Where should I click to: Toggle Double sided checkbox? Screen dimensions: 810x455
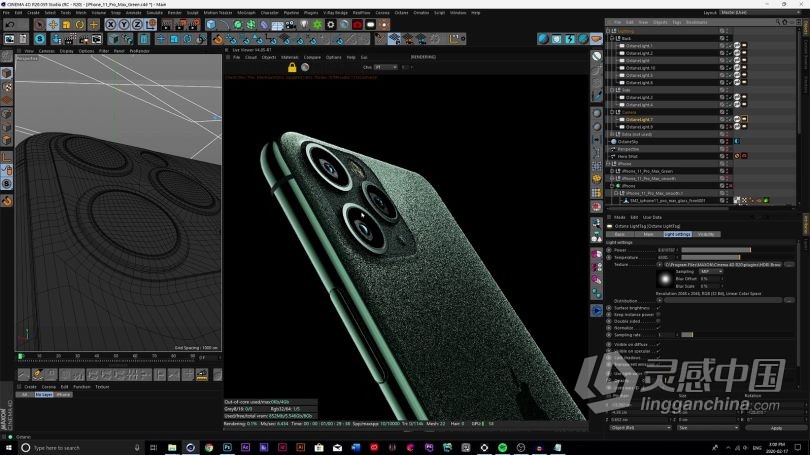(x=658, y=321)
